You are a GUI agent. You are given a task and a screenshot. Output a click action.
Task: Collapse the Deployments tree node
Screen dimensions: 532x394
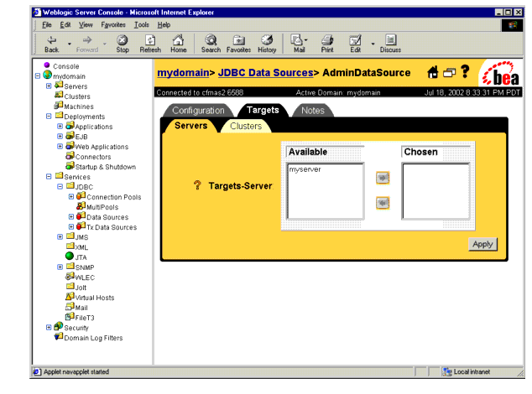[x=49, y=117]
